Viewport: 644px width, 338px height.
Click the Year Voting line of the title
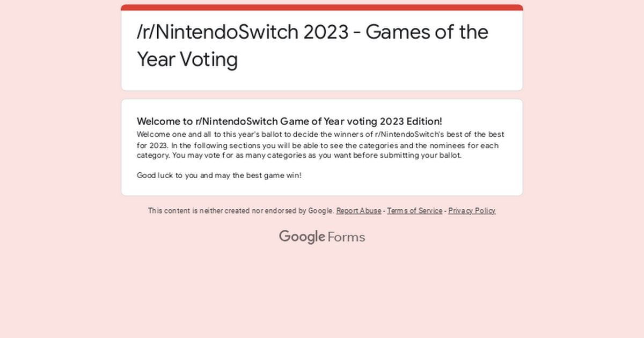pyautogui.click(x=187, y=59)
